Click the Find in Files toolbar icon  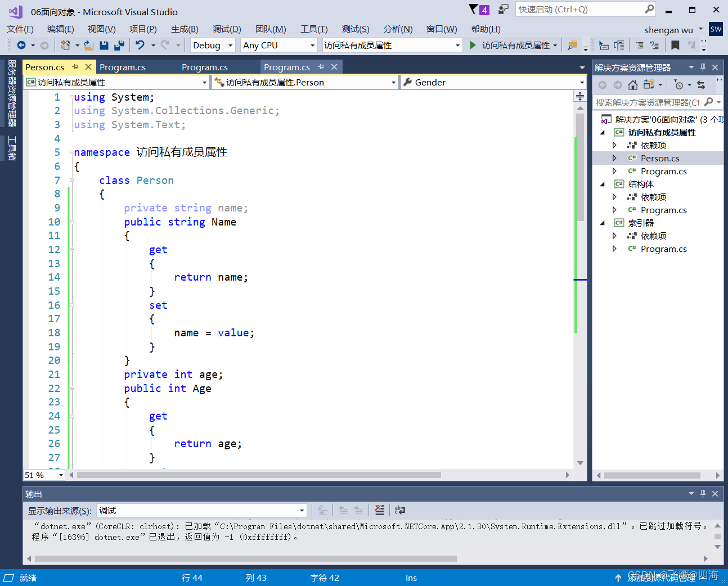click(573, 46)
